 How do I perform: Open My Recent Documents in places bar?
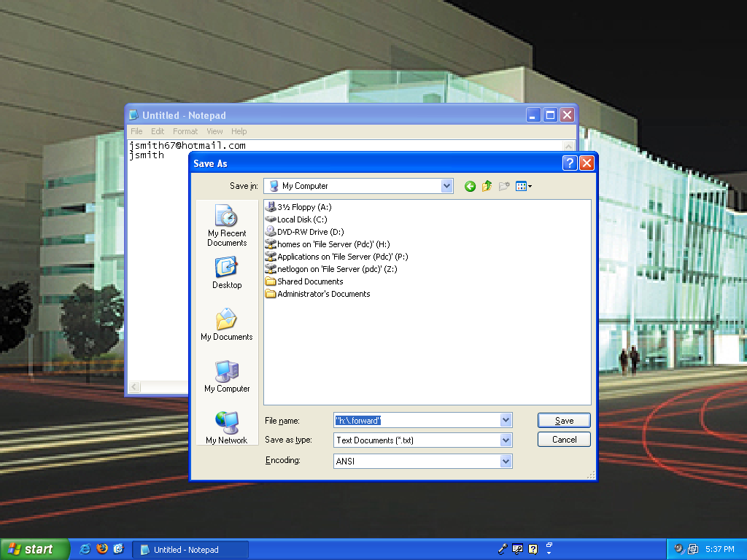(x=227, y=225)
